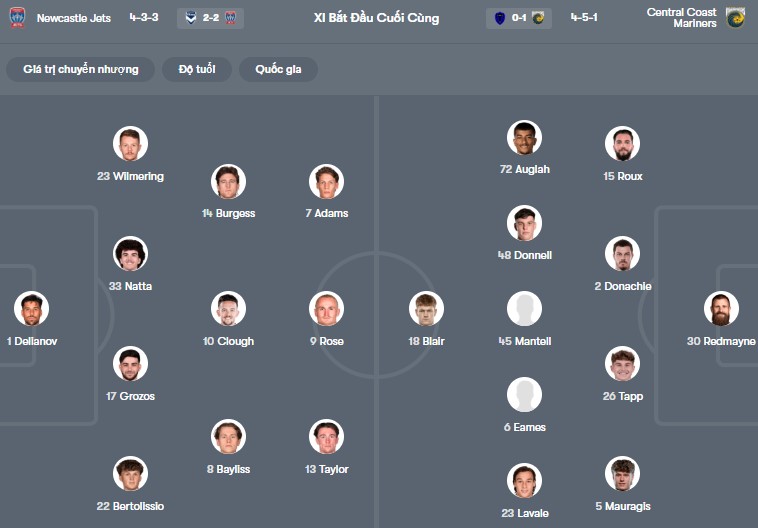The image size is (758, 528).
Task: Toggle the Độ tuổi filter pill
Action: [197, 69]
